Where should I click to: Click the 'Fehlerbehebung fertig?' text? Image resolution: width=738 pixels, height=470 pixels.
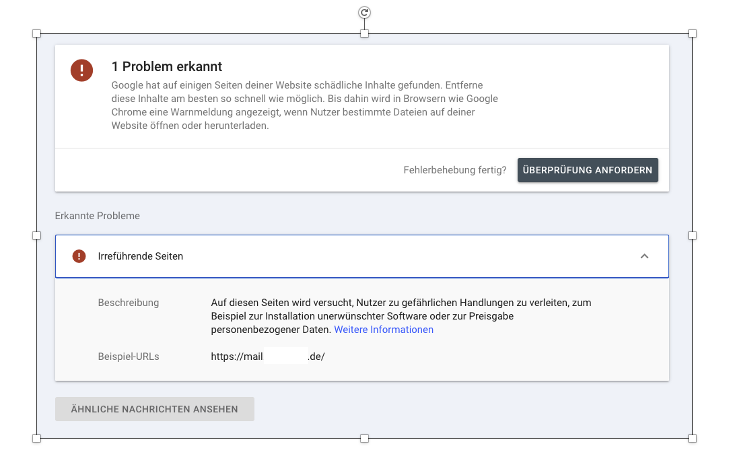[x=454, y=170]
